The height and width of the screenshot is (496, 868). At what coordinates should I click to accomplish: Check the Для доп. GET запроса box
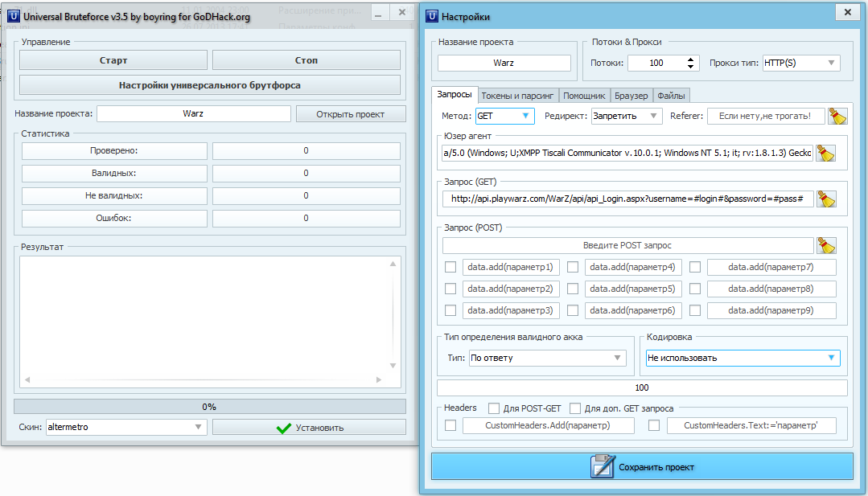[575, 408]
